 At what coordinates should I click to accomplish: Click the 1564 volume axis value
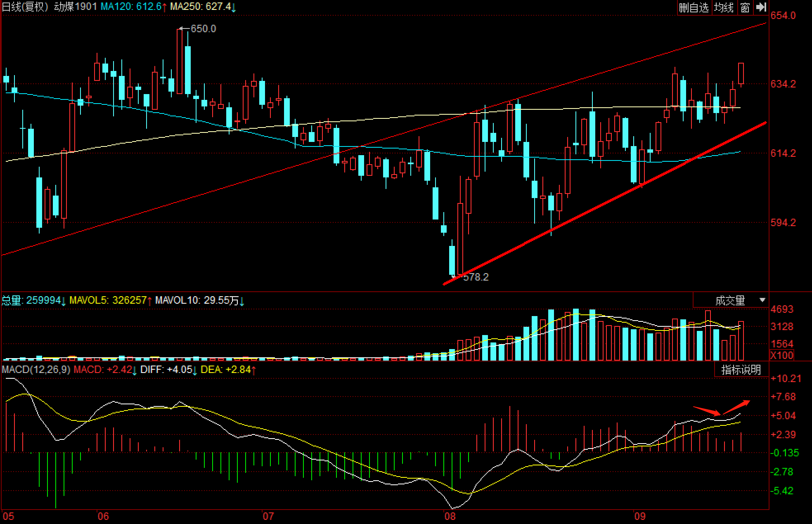[x=782, y=344]
